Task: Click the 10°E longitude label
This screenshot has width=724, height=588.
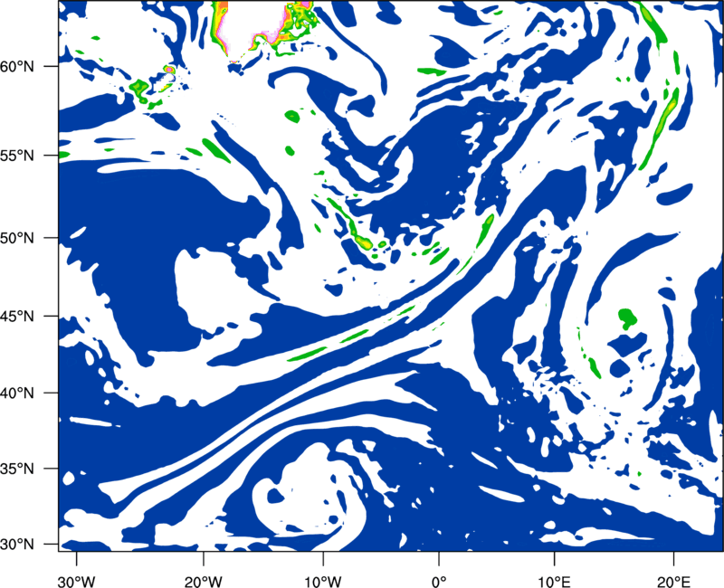Action: click(553, 582)
